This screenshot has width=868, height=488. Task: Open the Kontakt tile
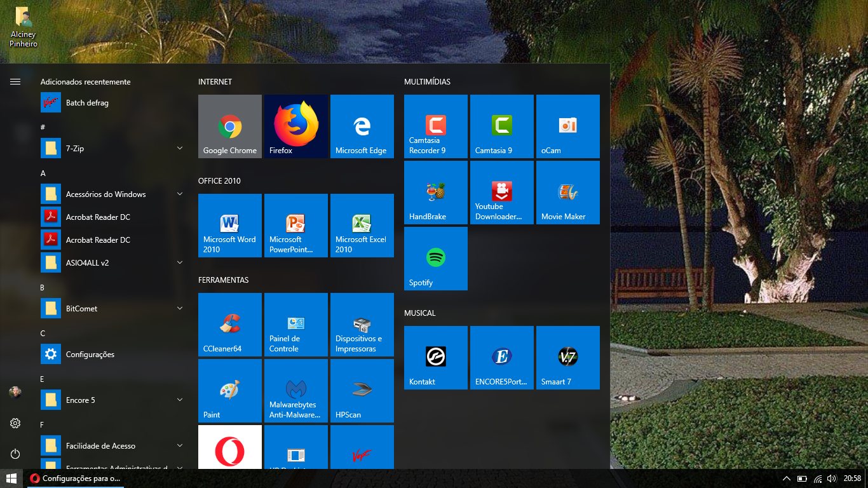click(x=436, y=358)
